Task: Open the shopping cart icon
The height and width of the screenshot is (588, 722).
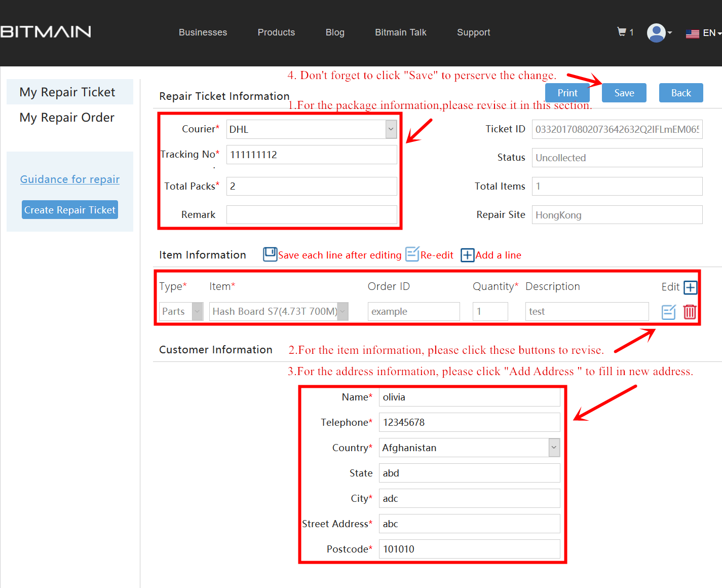Action: pyautogui.click(x=622, y=31)
